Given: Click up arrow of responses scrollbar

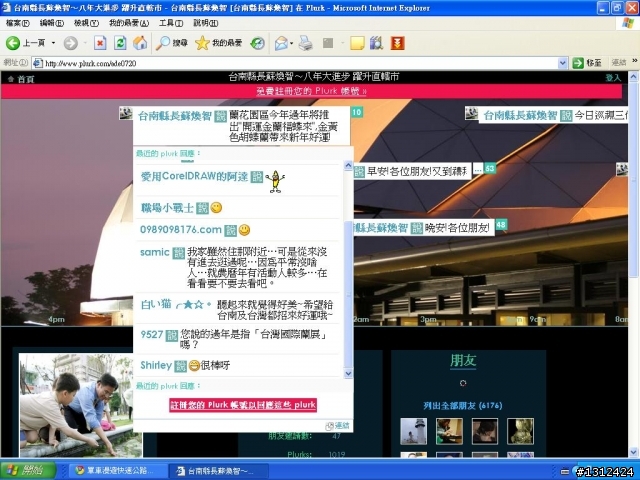Looking at the screenshot, I should 348,165.
